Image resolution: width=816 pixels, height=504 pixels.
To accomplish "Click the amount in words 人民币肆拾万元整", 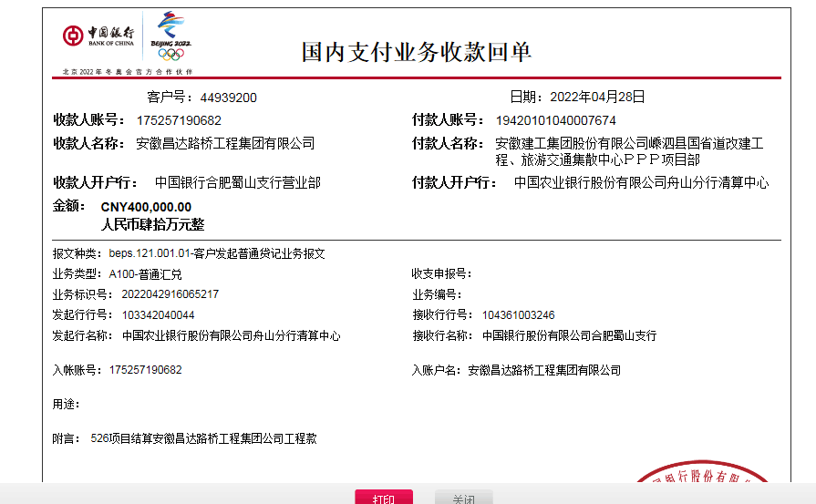I will 152,224.
